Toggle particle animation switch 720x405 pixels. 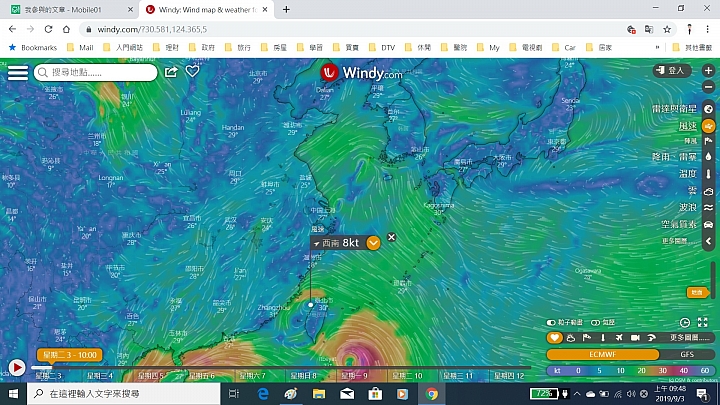tap(551, 323)
